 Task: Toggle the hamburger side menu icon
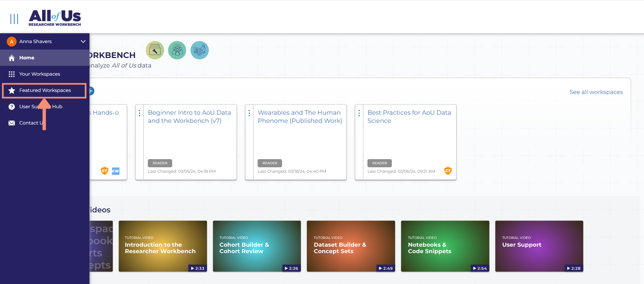14,19
